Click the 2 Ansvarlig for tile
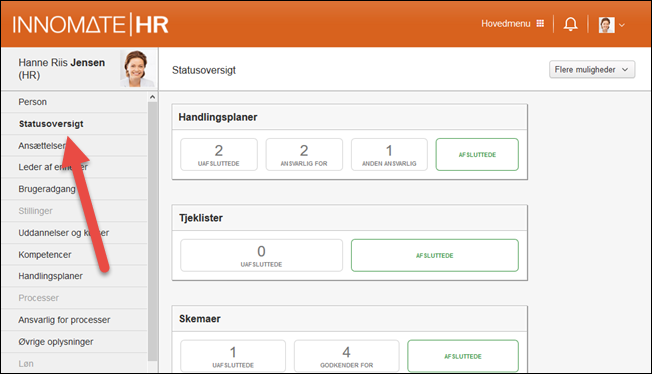 (x=304, y=154)
